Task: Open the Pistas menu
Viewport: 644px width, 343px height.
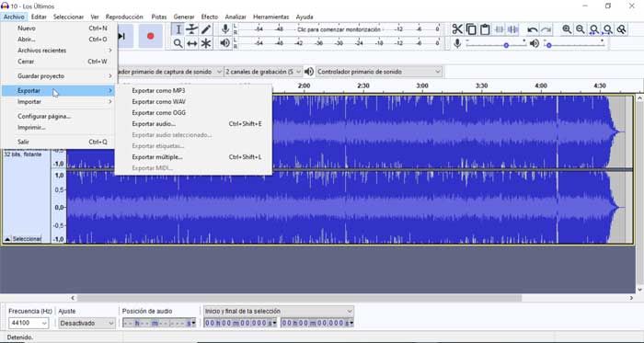Action: [158, 17]
